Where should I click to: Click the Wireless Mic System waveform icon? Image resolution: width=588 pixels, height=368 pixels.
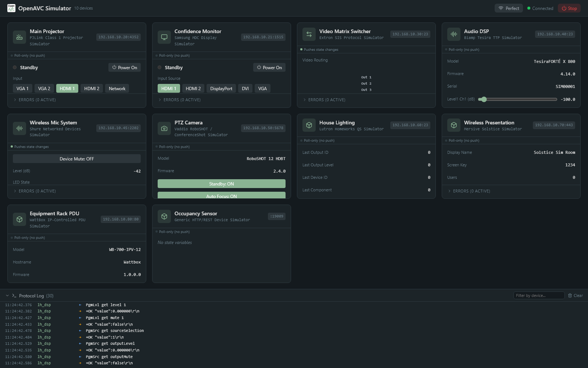19,128
